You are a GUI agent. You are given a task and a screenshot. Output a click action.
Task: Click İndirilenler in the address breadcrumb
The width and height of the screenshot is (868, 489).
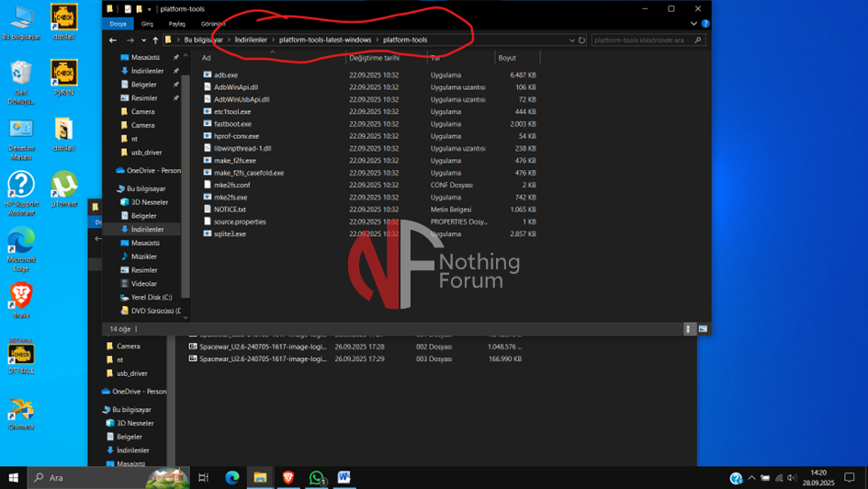(250, 40)
